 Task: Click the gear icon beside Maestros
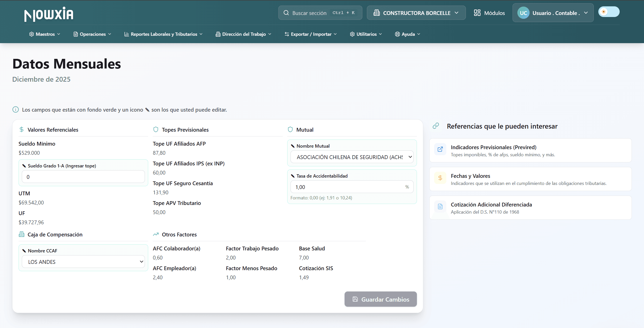pyautogui.click(x=31, y=34)
